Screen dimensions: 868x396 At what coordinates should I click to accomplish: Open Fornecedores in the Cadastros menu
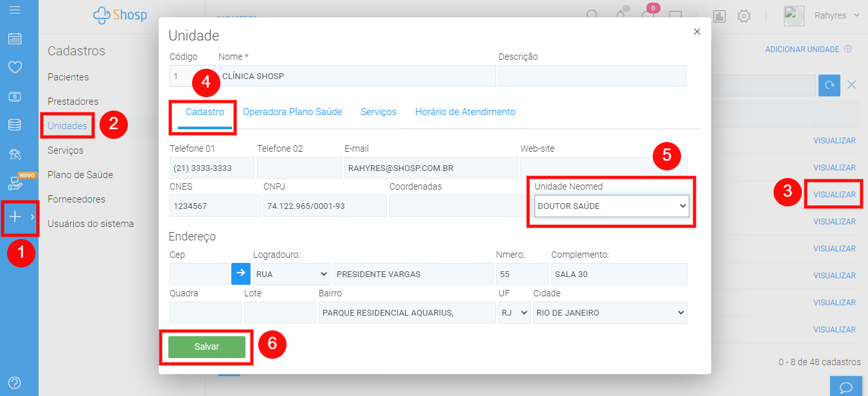[x=76, y=199]
